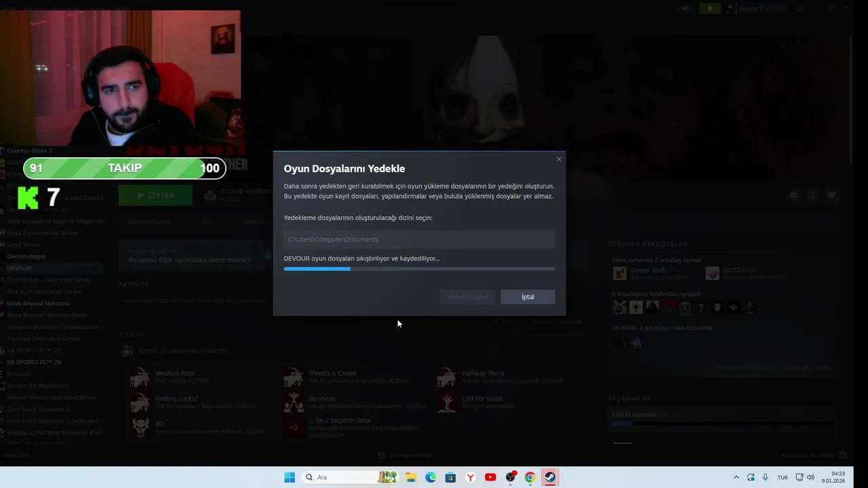Viewport: 868px width, 488px height.
Task: Open the clock and date flyout
Action: (x=834, y=477)
